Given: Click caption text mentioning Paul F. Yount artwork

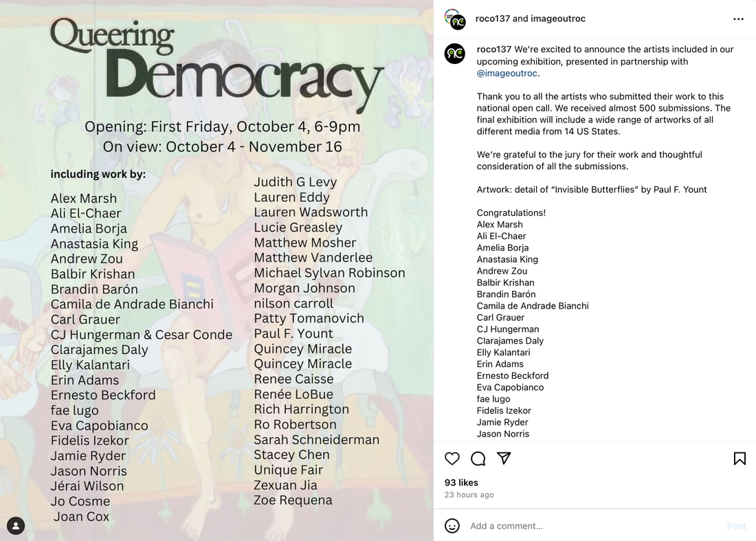Looking at the screenshot, I should pyautogui.click(x=592, y=190).
